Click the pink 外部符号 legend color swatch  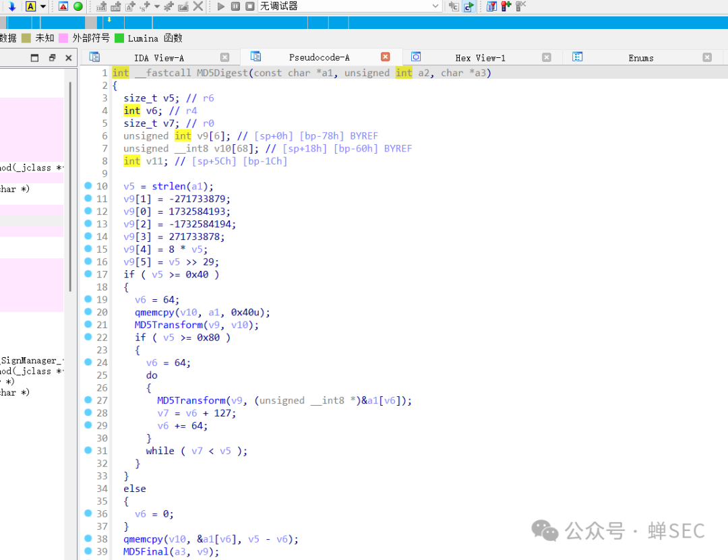(x=63, y=38)
